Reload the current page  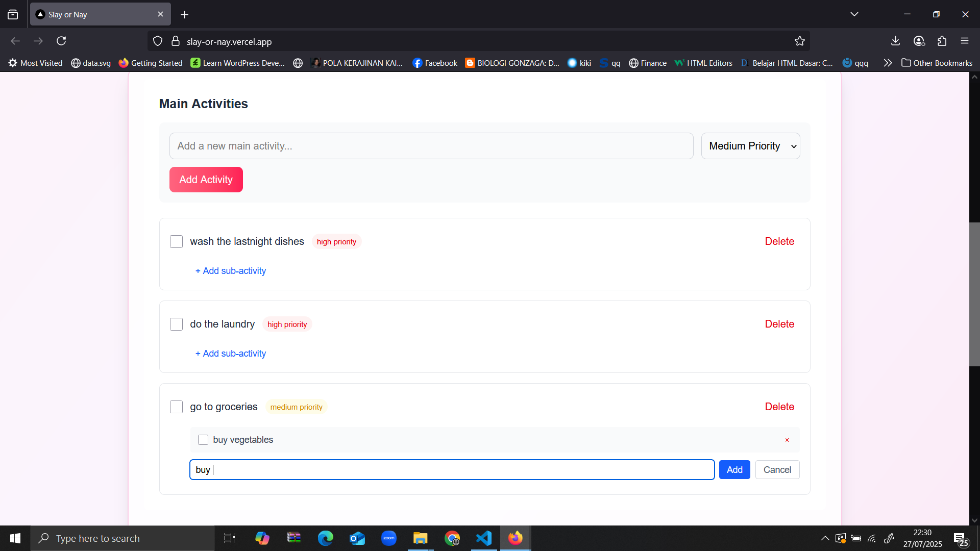coord(61,41)
